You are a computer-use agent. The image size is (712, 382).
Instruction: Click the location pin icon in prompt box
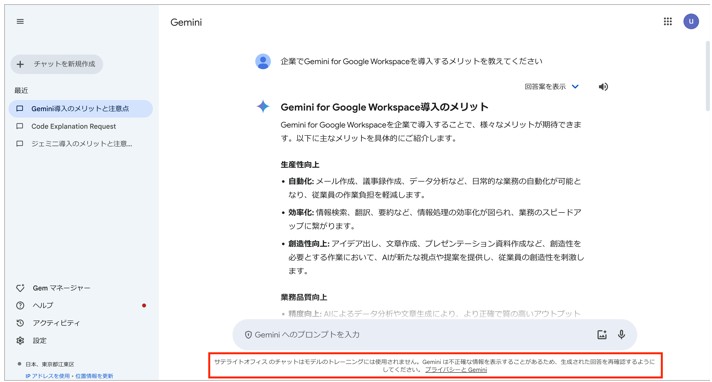click(248, 335)
